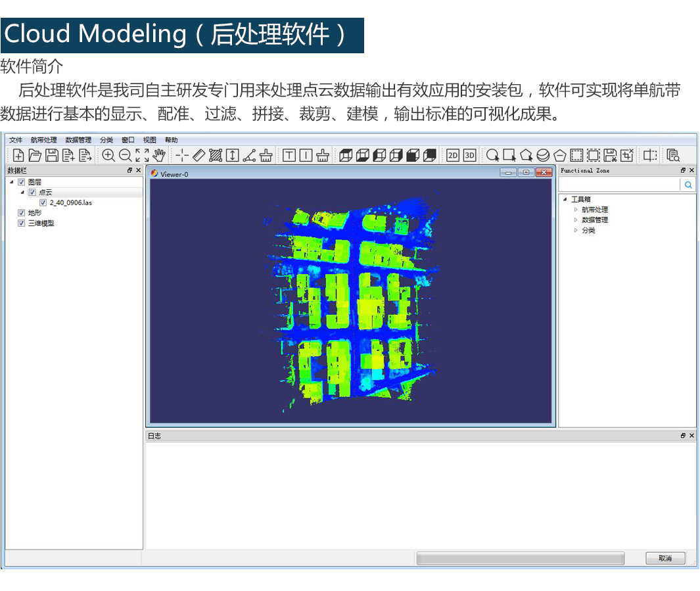Open the 视图 menu
Screen dimensions: 700x591
(150, 140)
